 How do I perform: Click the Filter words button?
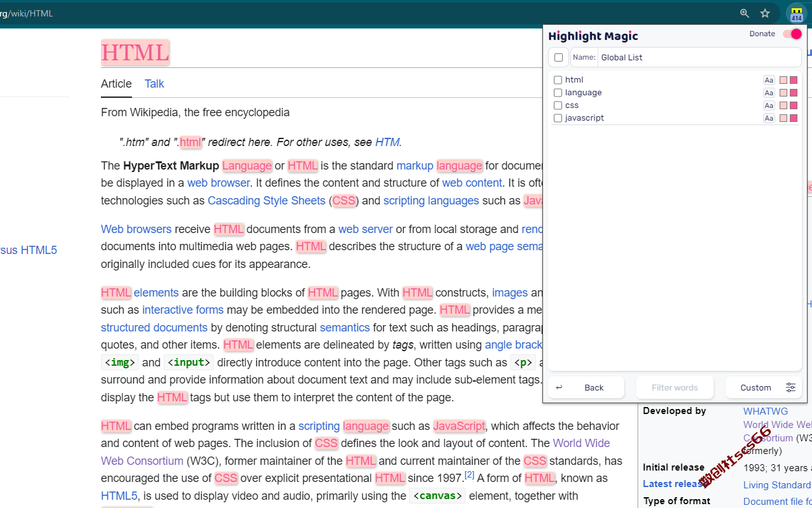click(675, 387)
